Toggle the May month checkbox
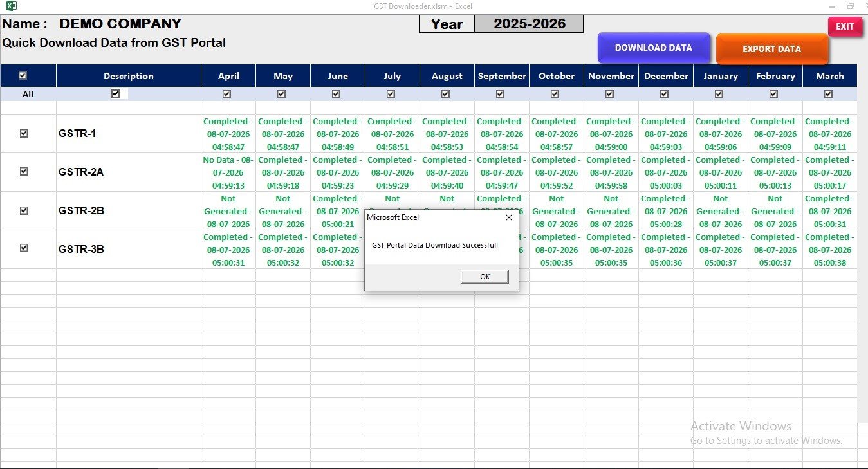868x469 pixels. [x=281, y=94]
